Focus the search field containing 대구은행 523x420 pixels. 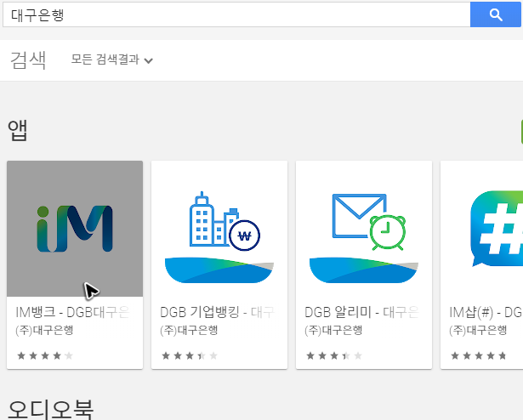pyautogui.click(x=236, y=14)
